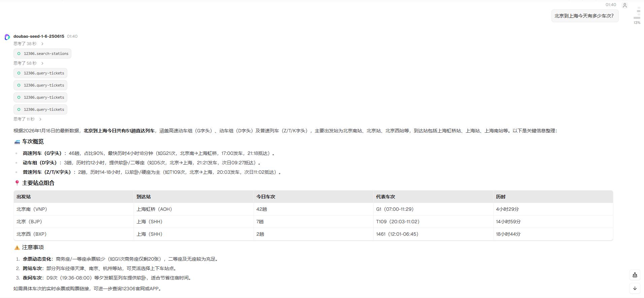Click the user message 北京到上海今天有多少车次?

[585, 16]
